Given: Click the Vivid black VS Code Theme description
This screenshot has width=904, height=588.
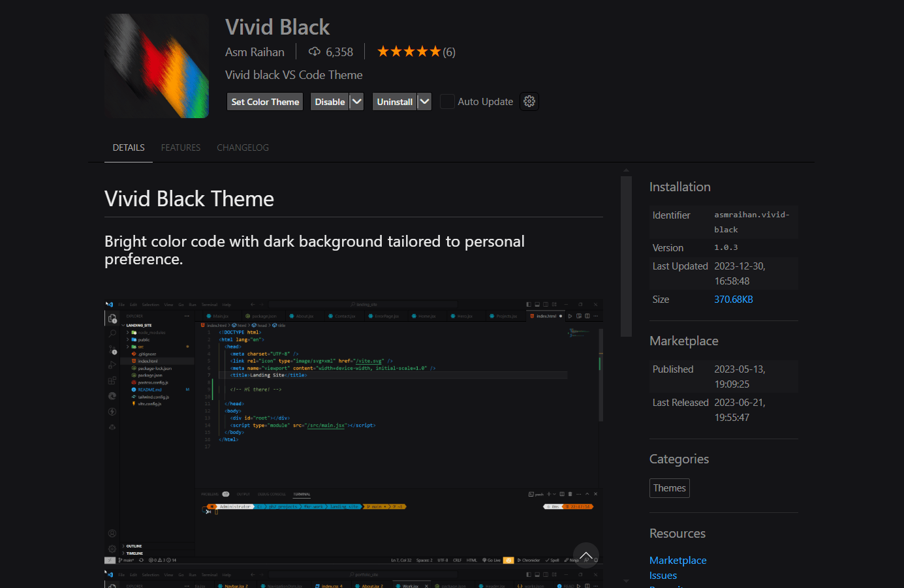Looking at the screenshot, I should point(294,75).
